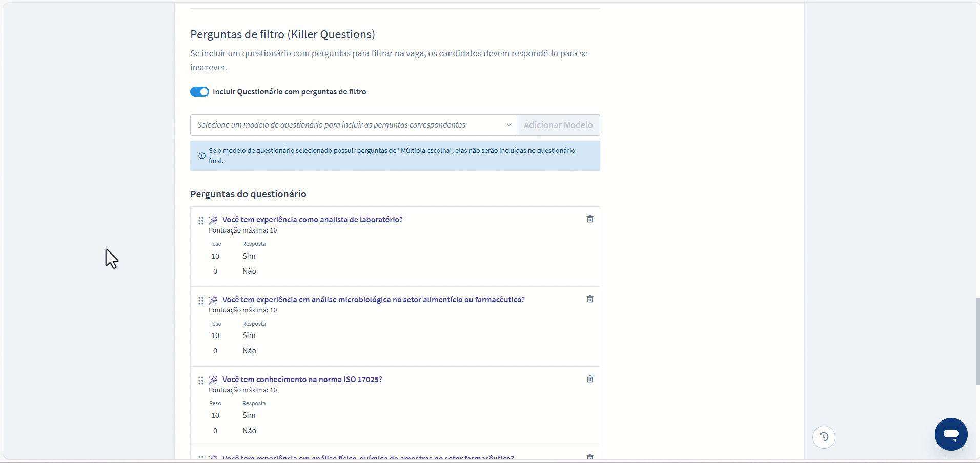Click the info icon in the blue notice banner
Viewport: 980px width, 463px height.
201,156
